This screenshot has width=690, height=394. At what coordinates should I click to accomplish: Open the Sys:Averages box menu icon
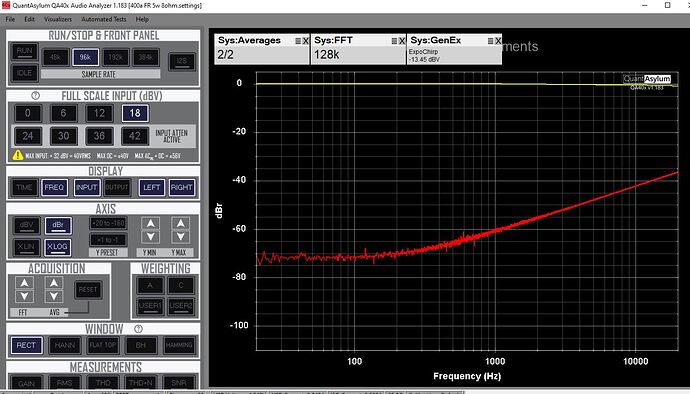pyautogui.click(x=298, y=41)
